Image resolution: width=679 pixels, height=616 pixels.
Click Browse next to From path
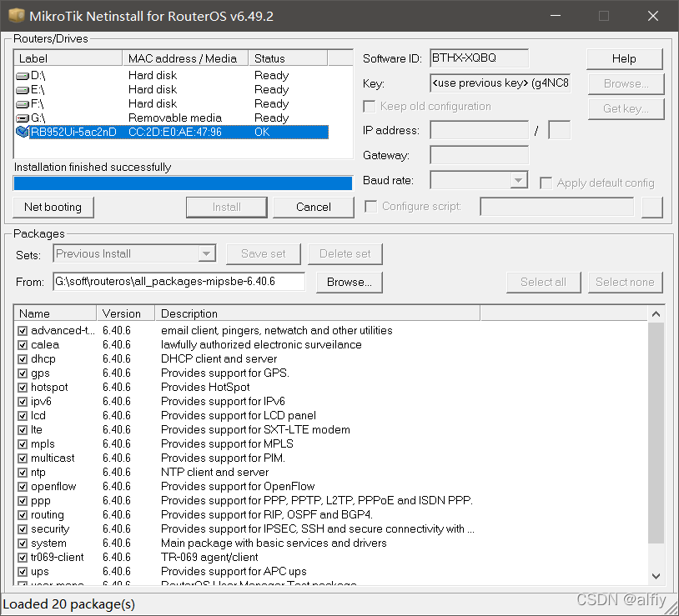349,283
